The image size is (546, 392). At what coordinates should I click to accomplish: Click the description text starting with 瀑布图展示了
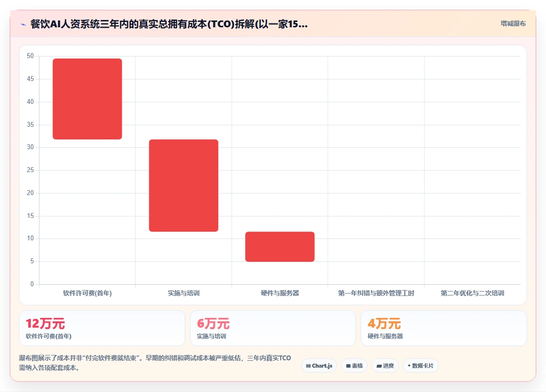[155, 363]
